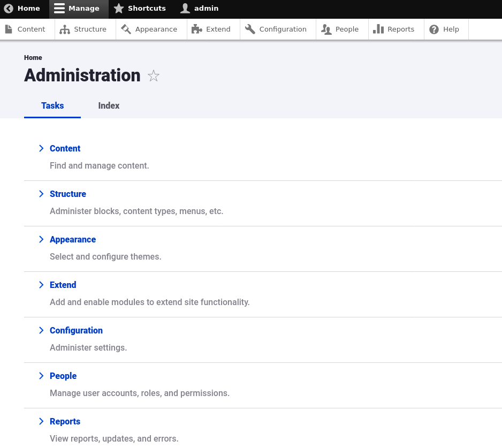Click the Structure hierarchy icon in toolbar
This screenshot has width=502, height=448.
coord(65,29)
